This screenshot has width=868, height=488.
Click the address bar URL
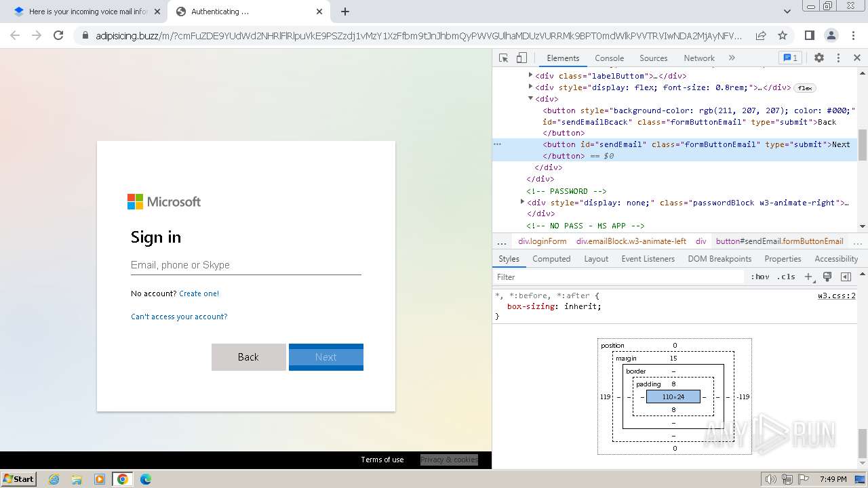(418, 36)
